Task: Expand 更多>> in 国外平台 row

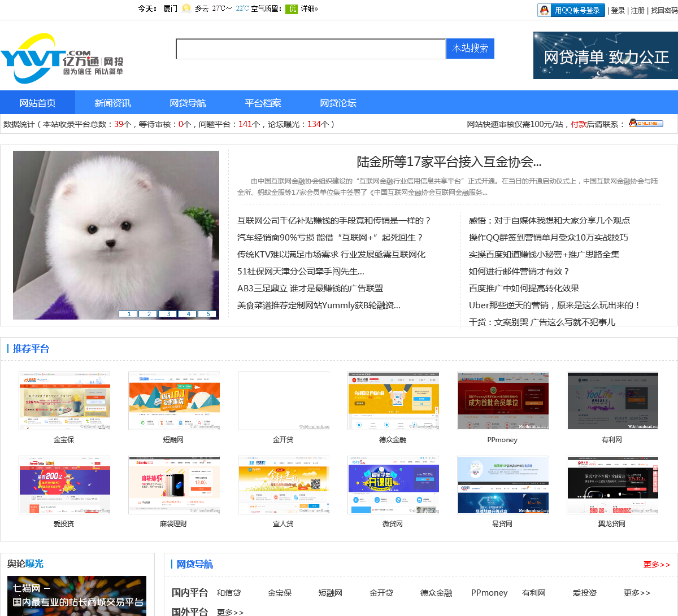Action: 230,612
